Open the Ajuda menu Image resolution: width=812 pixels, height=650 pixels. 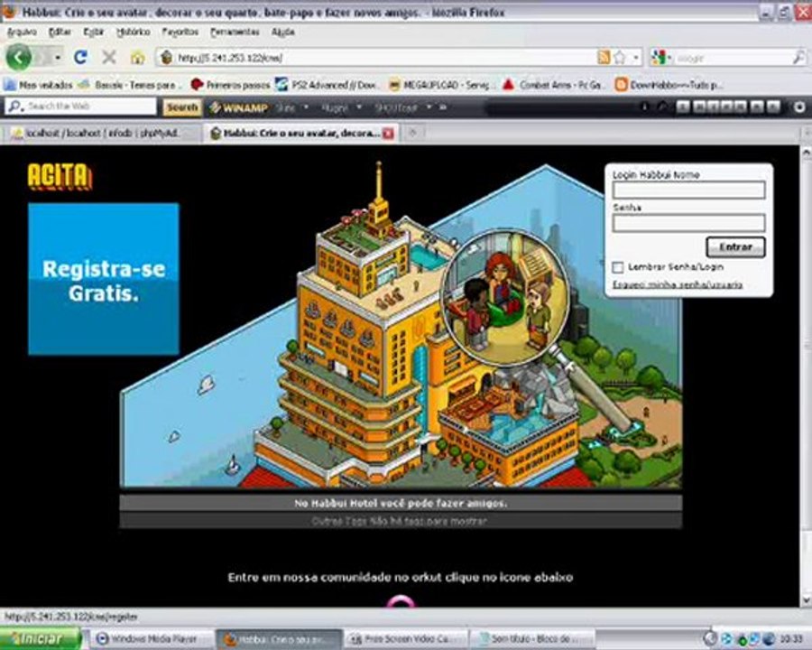point(282,32)
